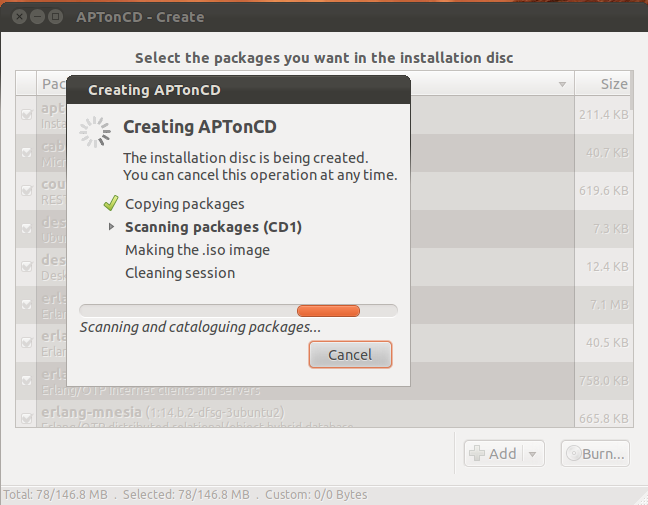Click the orange progress bar
Viewport: 648px width, 505px height.
pos(329,311)
